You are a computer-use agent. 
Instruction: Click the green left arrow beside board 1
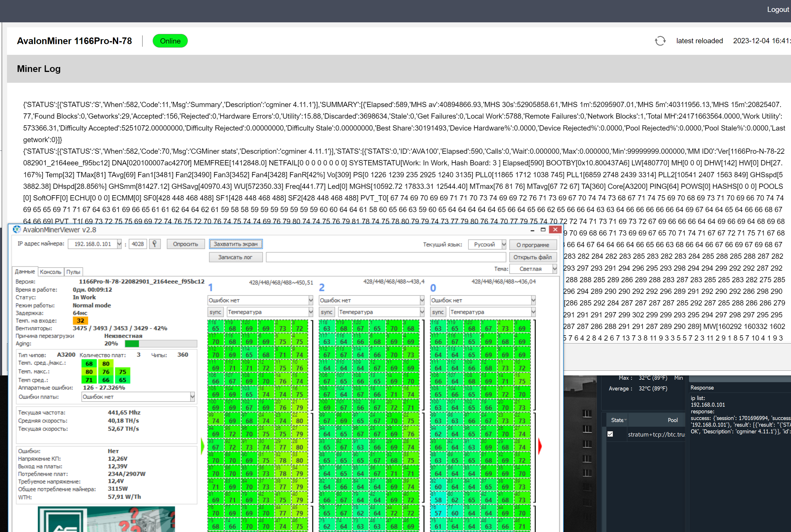point(203,446)
